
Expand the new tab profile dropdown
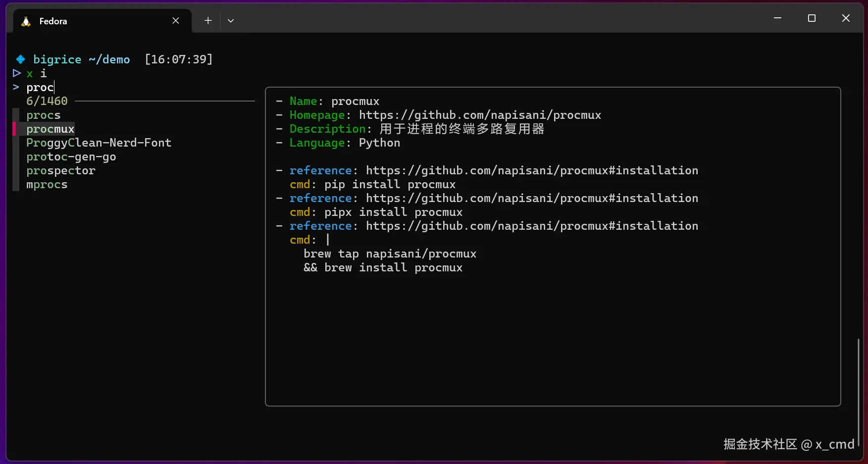tap(231, 21)
